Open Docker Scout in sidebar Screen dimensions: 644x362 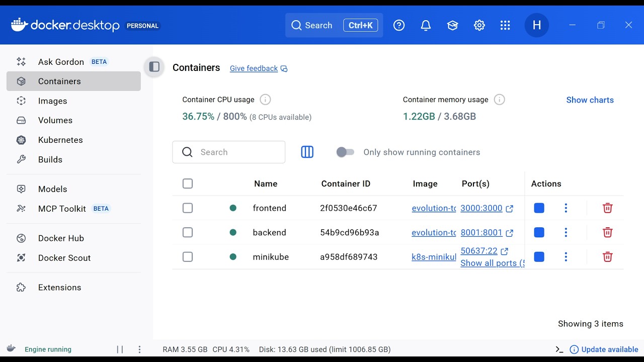[x=73, y=258]
